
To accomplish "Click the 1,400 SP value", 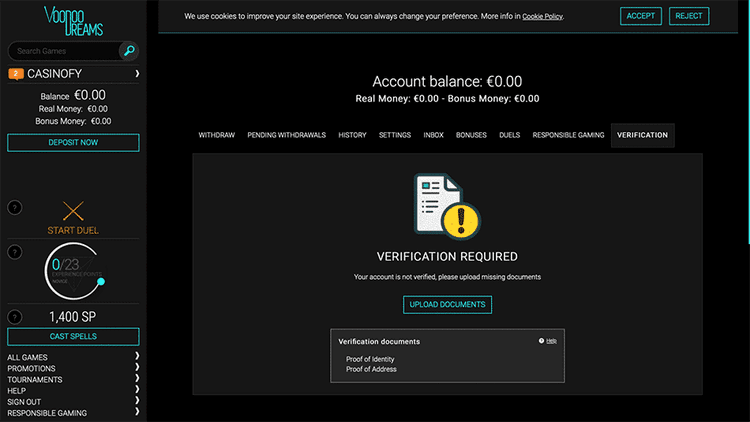I will click(x=72, y=317).
